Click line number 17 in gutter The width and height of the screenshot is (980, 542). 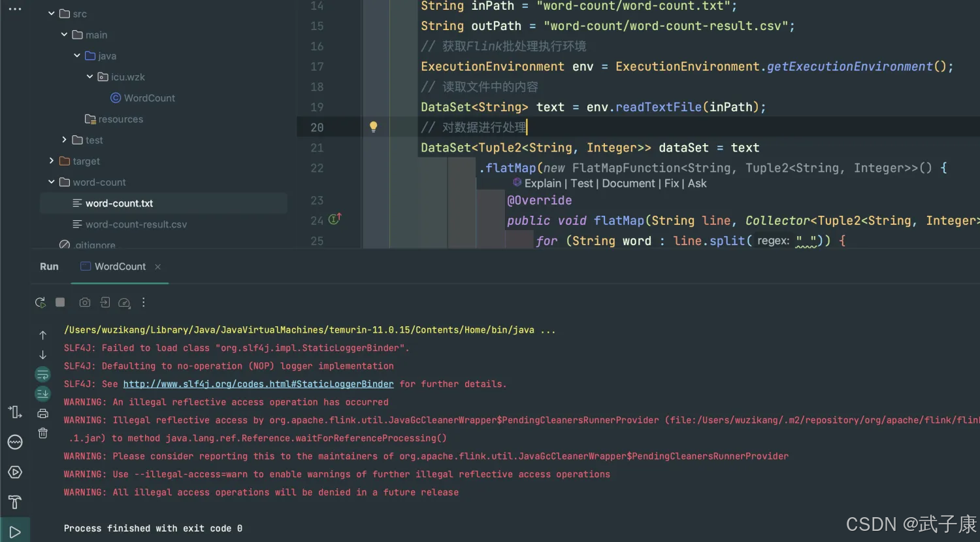point(317,67)
